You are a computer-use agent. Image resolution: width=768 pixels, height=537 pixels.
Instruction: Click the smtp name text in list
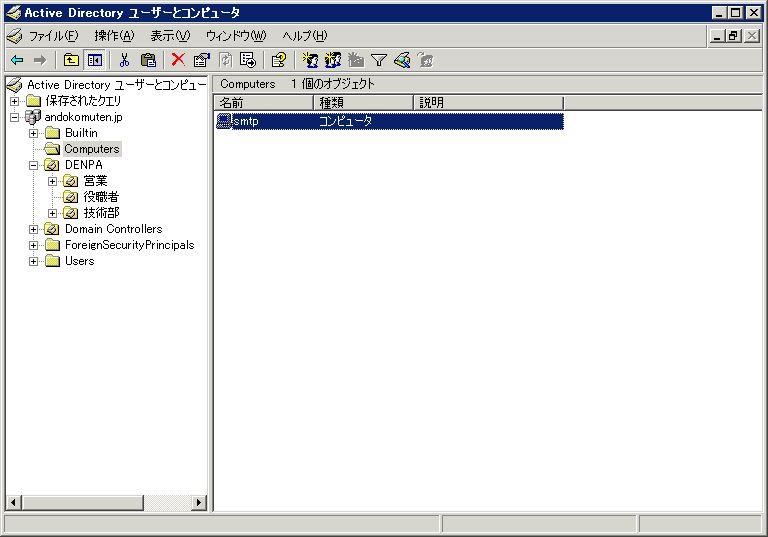coord(246,121)
